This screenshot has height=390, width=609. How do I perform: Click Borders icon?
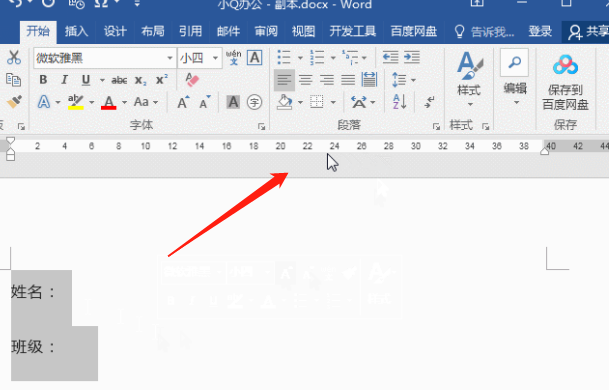tap(317, 102)
